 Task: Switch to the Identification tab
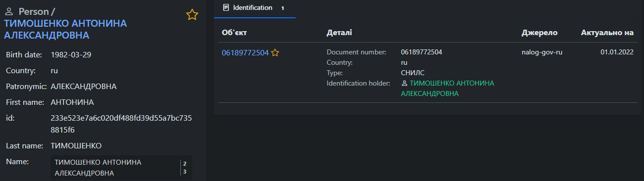click(x=254, y=8)
